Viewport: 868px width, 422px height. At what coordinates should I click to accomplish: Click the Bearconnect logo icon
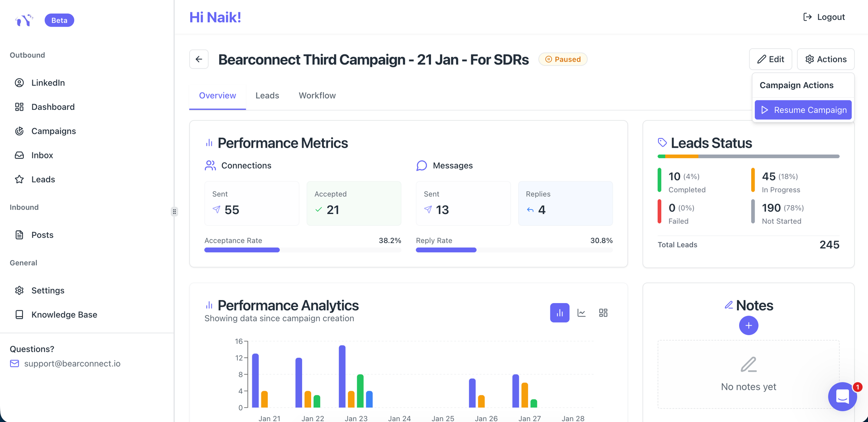[x=24, y=20]
